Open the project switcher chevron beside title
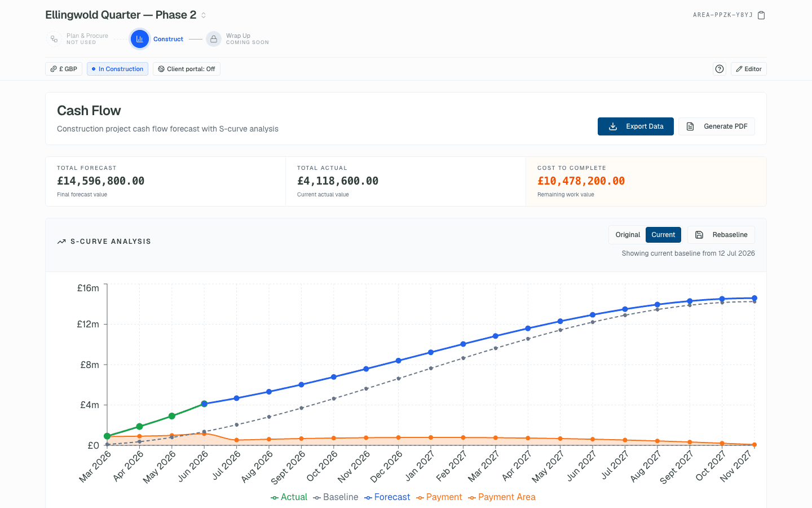The width and height of the screenshot is (812, 508). pos(204,15)
